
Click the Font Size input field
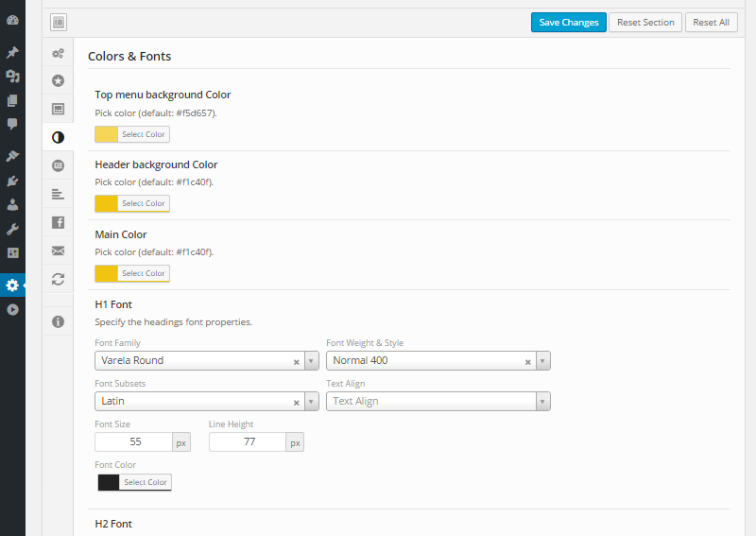tap(133, 441)
